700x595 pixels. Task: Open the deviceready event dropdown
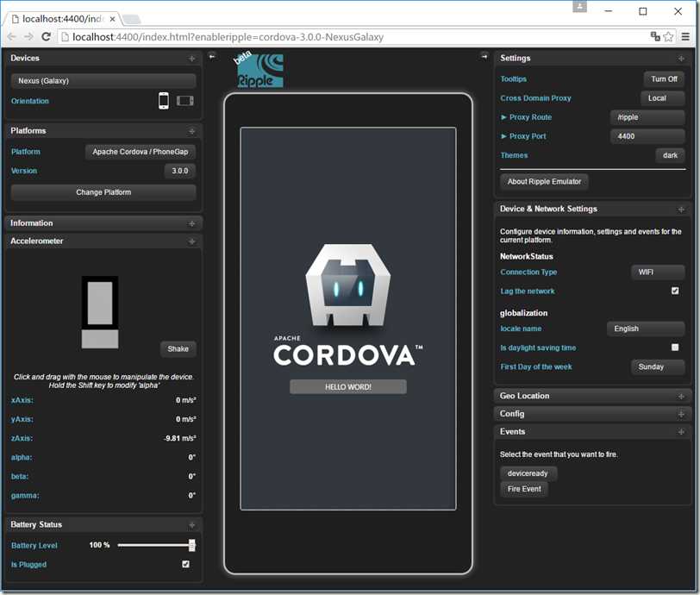tap(528, 473)
